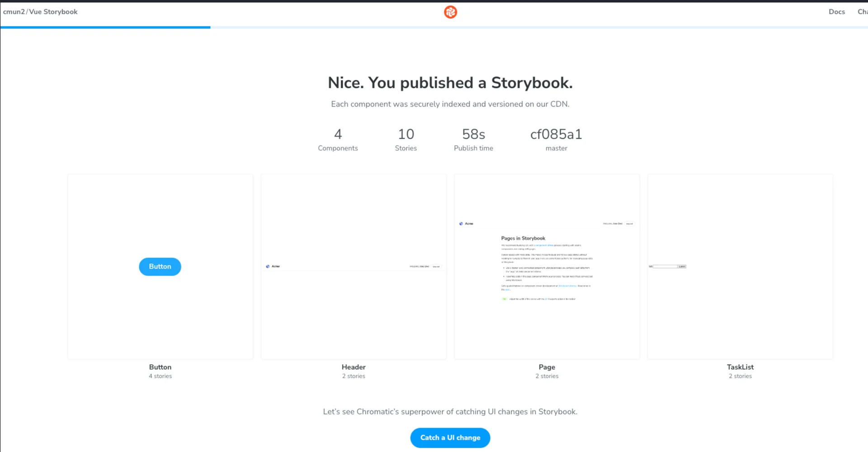Viewport: 868px width, 452px height.
Task: Open the Vue Storybook project breadcrumb link
Action: point(53,12)
